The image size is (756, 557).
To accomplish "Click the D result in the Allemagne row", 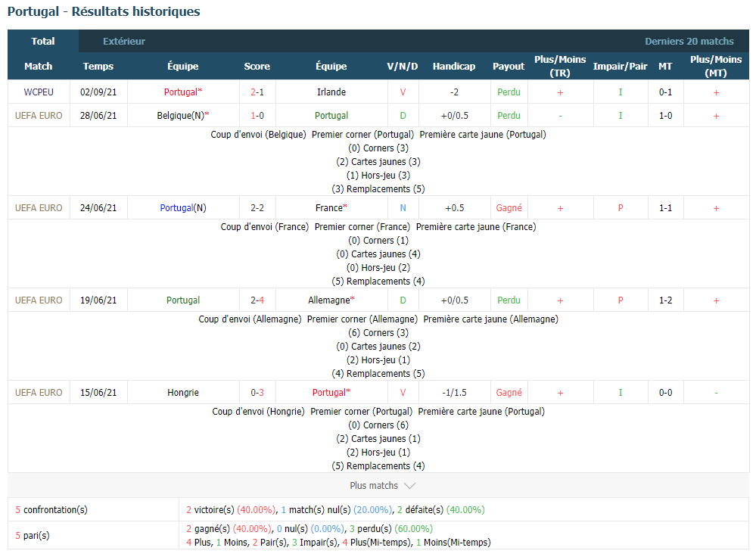I will (403, 300).
